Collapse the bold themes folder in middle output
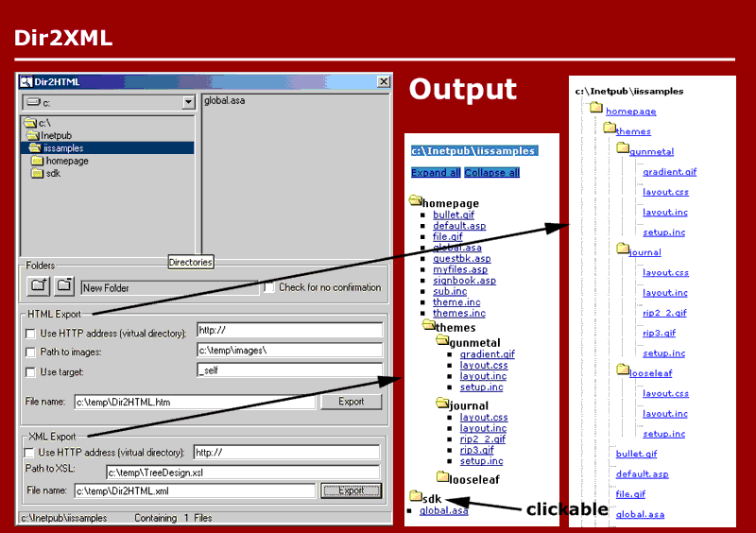 448,328
